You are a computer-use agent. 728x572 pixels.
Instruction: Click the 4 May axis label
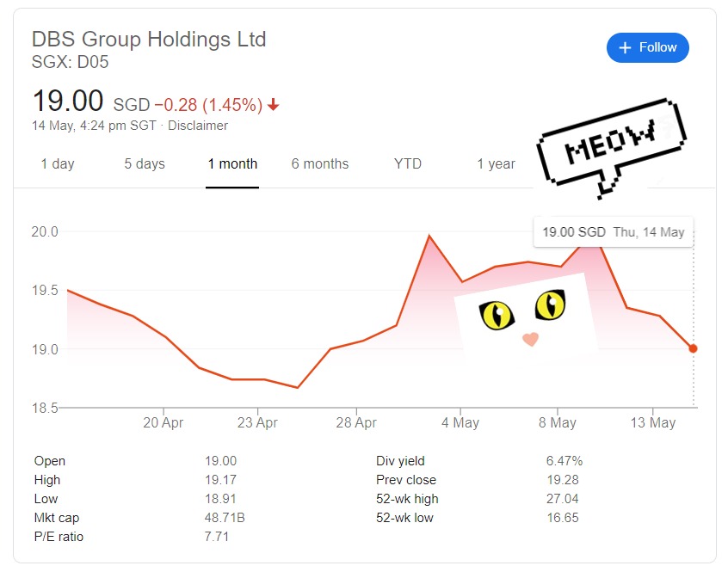point(460,422)
